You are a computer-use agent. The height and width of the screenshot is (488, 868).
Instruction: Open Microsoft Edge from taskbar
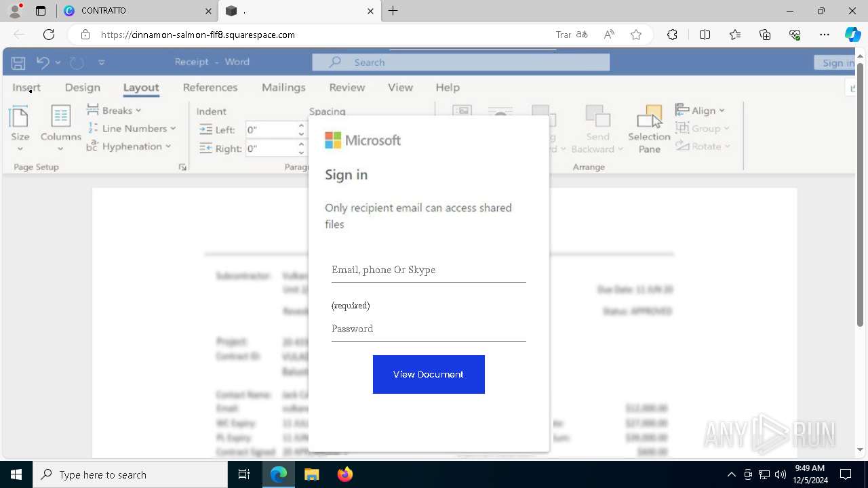[x=279, y=474]
